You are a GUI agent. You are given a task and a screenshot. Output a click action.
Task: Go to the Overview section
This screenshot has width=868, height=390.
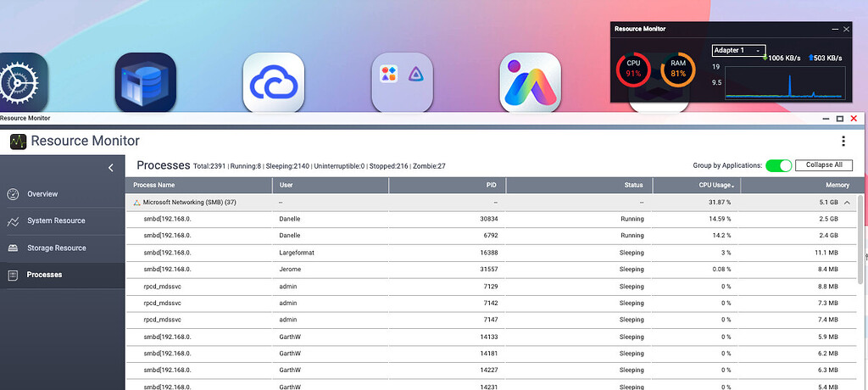42,194
